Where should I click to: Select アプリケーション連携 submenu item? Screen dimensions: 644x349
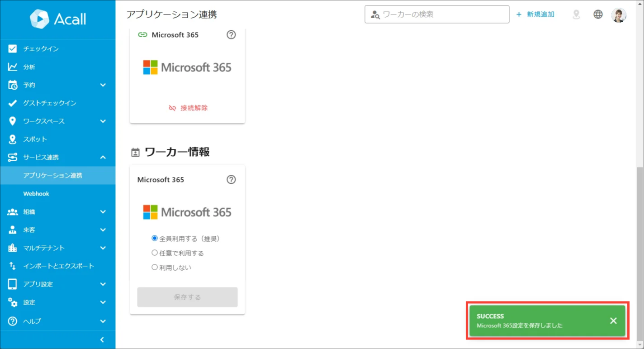(58, 175)
